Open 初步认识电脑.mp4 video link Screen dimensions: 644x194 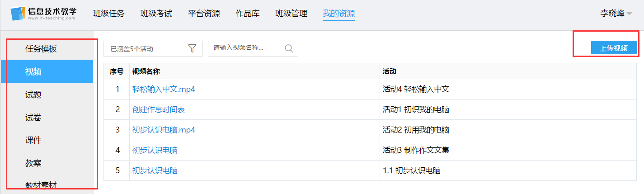(164, 130)
